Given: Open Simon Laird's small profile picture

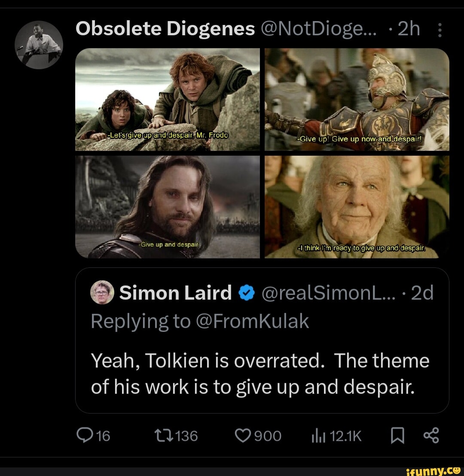Looking at the screenshot, I should (102, 292).
